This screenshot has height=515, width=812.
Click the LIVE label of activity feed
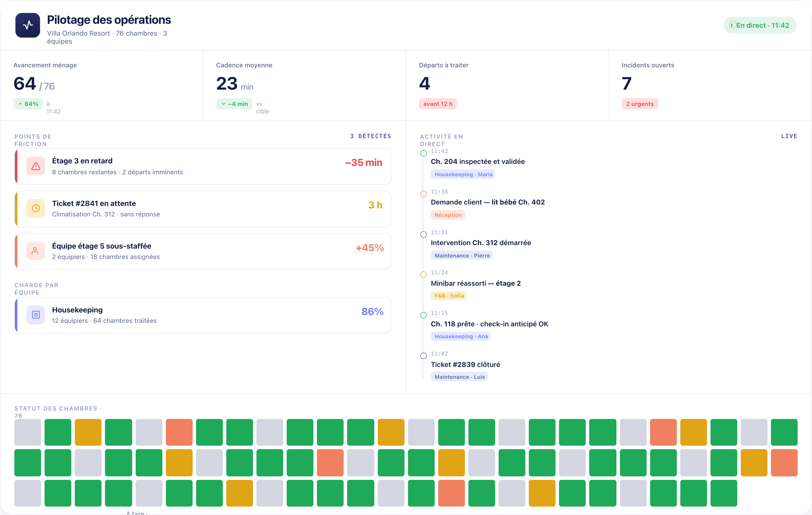click(789, 136)
